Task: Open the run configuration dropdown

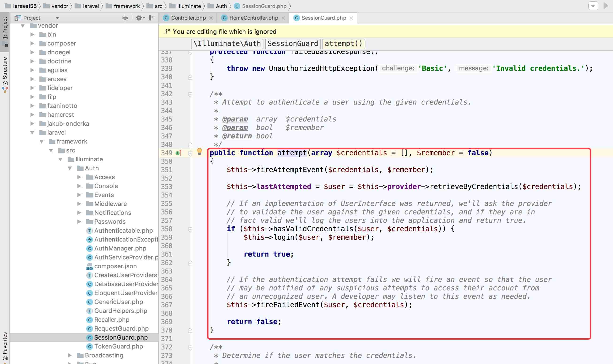Action: pos(593,6)
